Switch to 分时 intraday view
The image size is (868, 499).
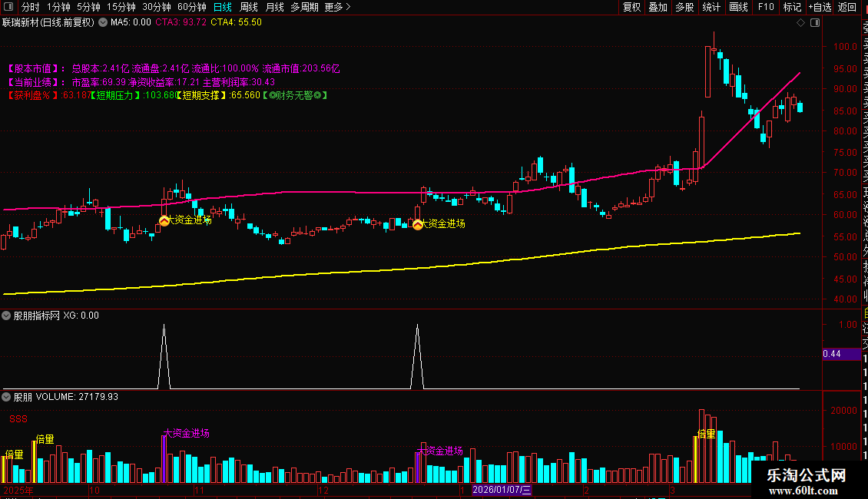(30, 7)
